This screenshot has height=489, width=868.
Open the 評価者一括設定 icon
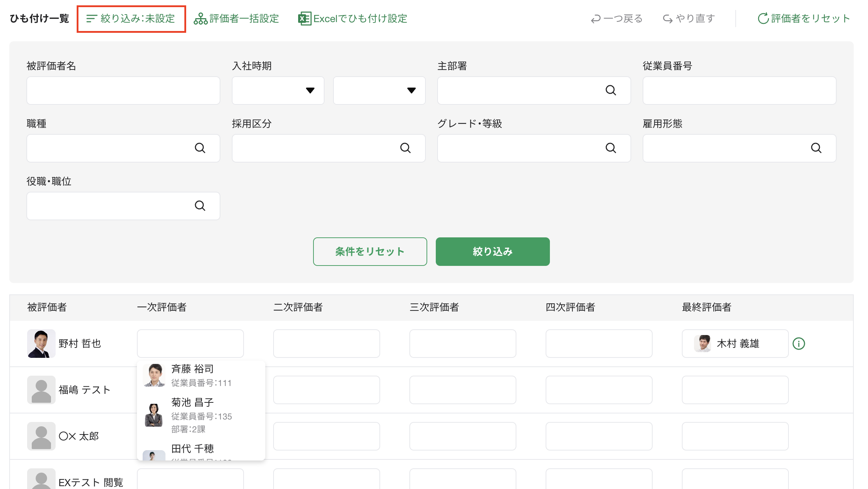pyautogui.click(x=201, y=18)
